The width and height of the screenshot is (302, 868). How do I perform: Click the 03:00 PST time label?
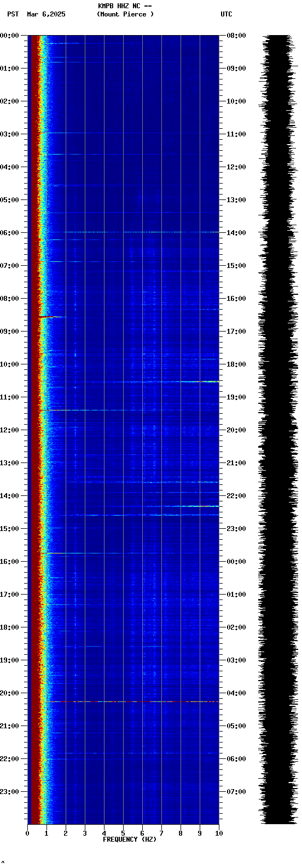(x=9, y=134)
